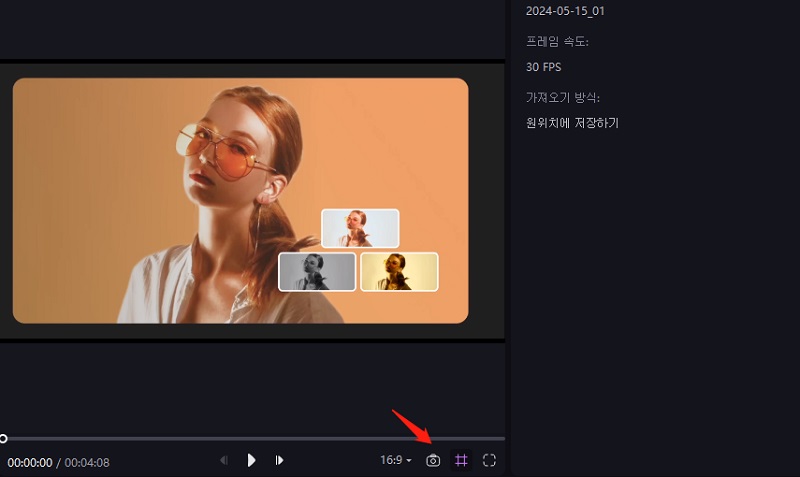Toggle the purple grid guide icon
This screenshot has height=477, width=800.
tap(461, 461)
